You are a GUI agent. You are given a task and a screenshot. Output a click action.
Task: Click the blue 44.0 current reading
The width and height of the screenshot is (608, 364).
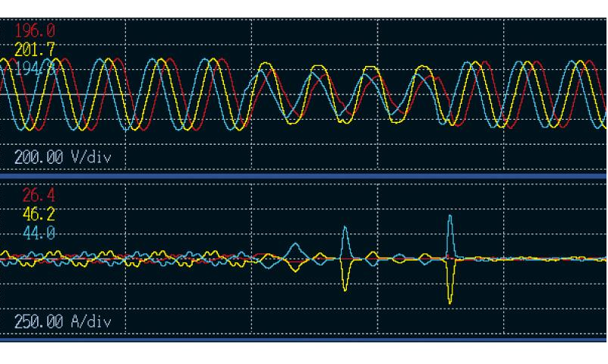click(x=39, y=233)
